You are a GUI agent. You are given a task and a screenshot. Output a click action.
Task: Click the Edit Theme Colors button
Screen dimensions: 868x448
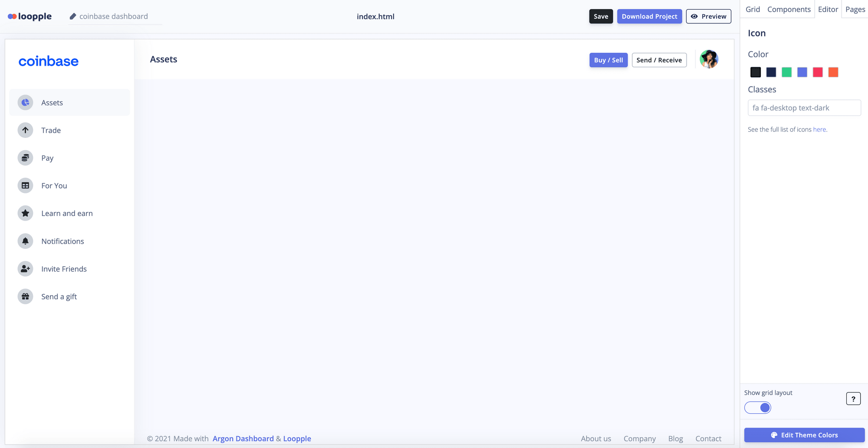click(804, 435)
